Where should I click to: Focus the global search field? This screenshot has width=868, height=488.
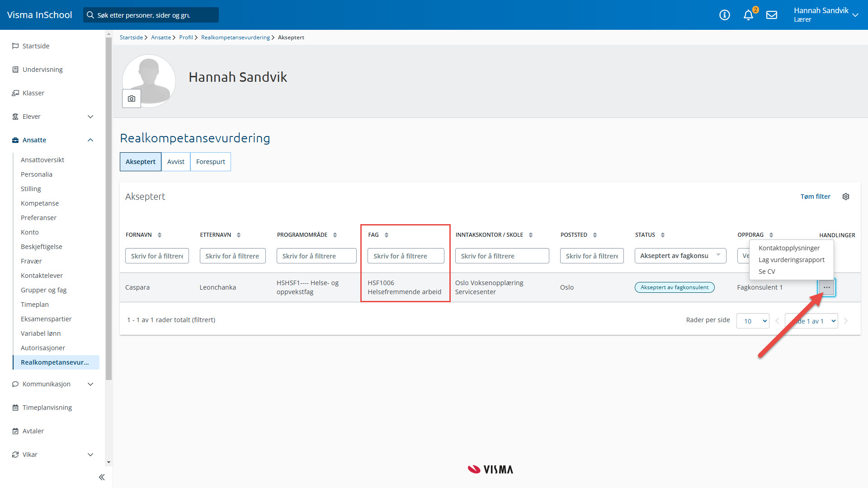[x=151, y=15]
